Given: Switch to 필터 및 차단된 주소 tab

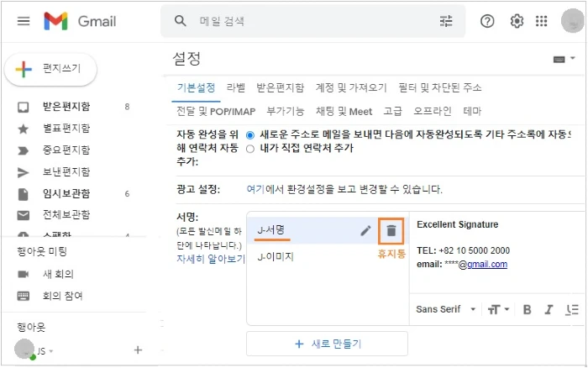Looking at the screenshot, I should pos(440,87).
